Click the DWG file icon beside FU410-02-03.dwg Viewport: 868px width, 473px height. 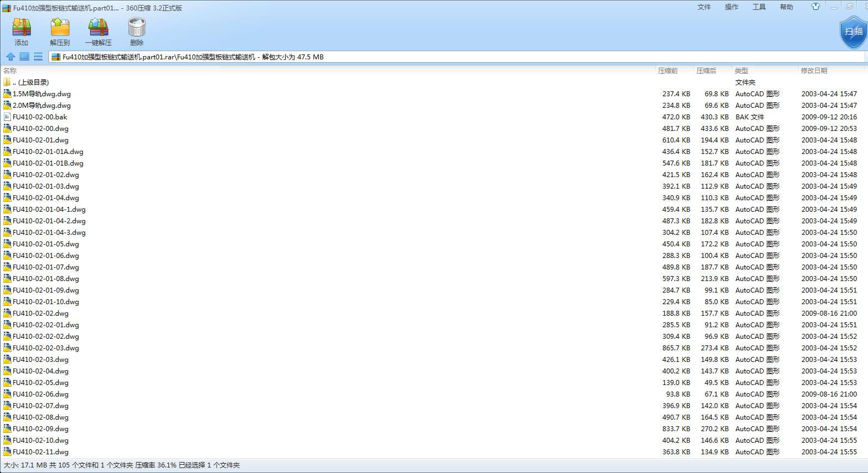click(x=7, y=360)
